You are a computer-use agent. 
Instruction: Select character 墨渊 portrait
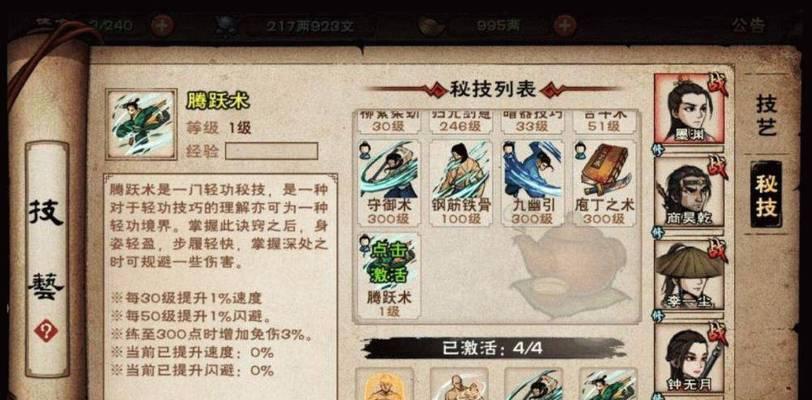click(690, 108)
